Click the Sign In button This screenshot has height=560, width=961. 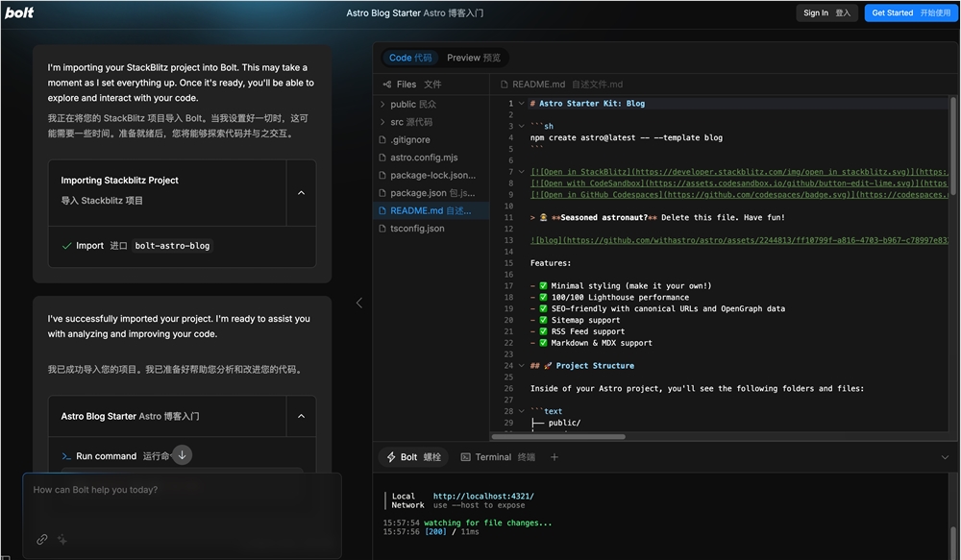click(826, 12)
